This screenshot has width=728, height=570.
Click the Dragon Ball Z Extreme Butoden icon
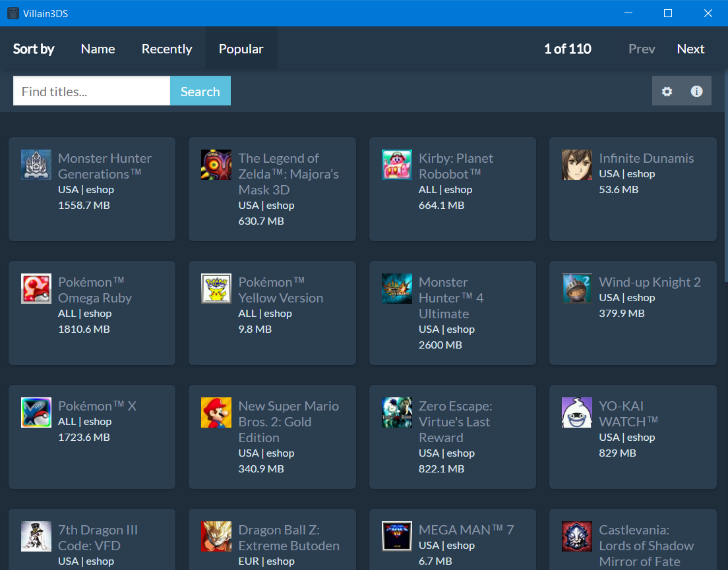[x=216, y=536]
